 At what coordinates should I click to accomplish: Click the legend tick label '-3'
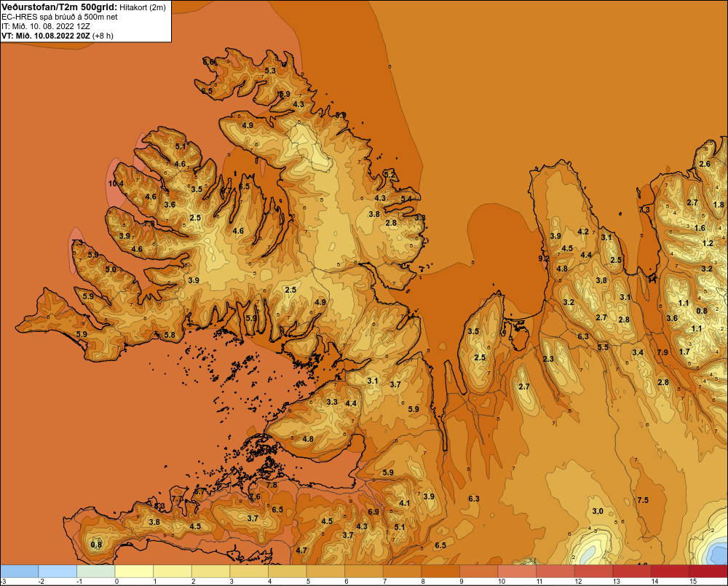[x=4, y=582]
